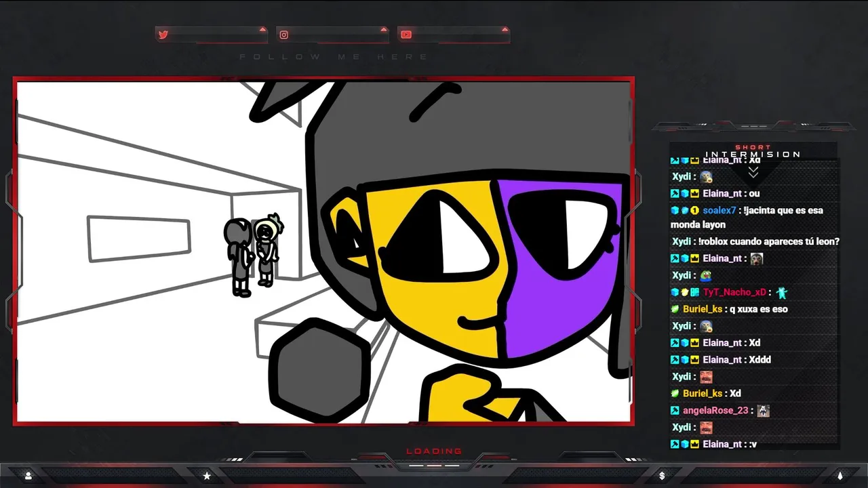
Task: Open the Xydi username on the '!roblox' message
Action: [x=681, y=241]
